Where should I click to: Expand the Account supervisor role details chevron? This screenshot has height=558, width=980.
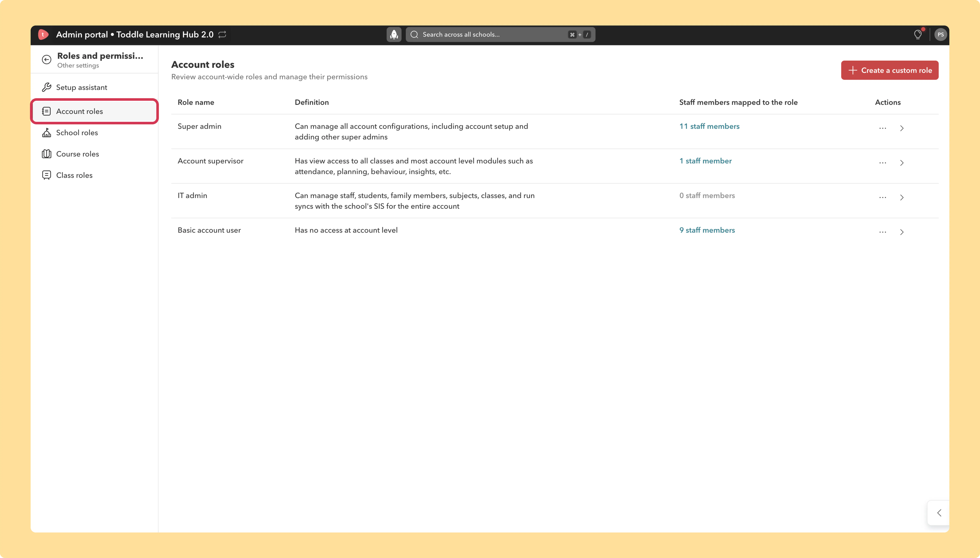pyautogui.click(x=902, y=163)
